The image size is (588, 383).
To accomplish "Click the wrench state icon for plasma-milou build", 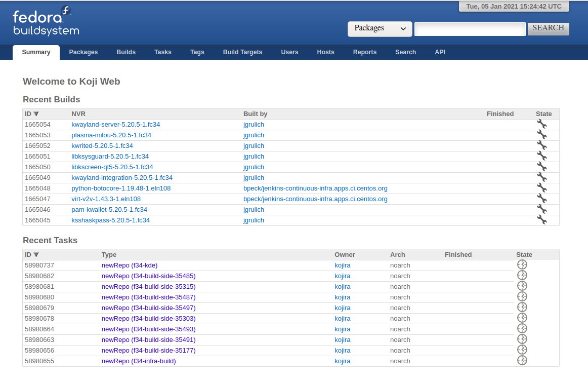I will pyautogui.click(x=541, y=134).
